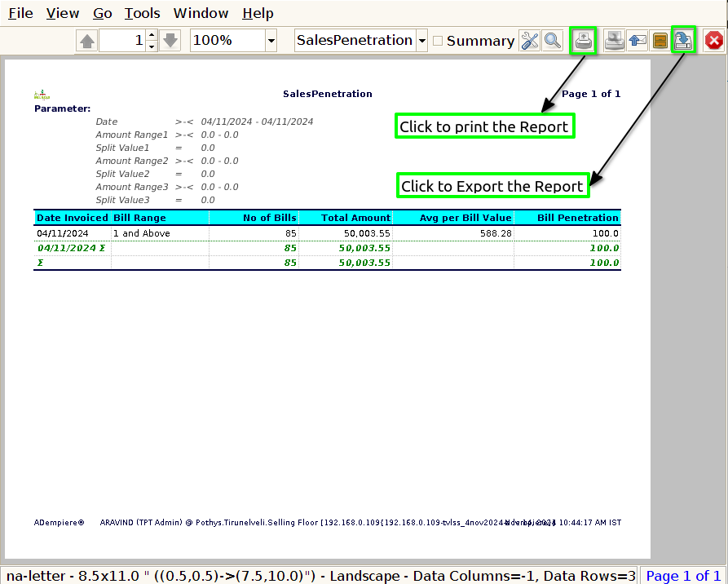This screenshot has width=728, height=584.
Task: Open the Window menu
Action: 201,14
